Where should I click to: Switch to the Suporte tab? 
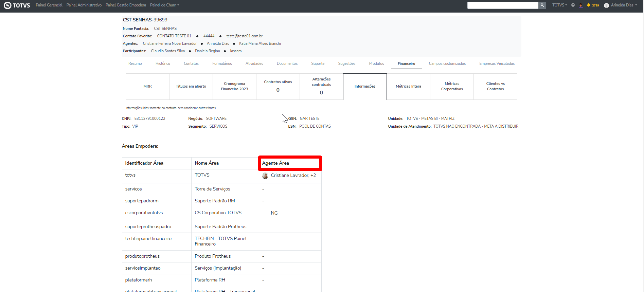pos(318,63)
